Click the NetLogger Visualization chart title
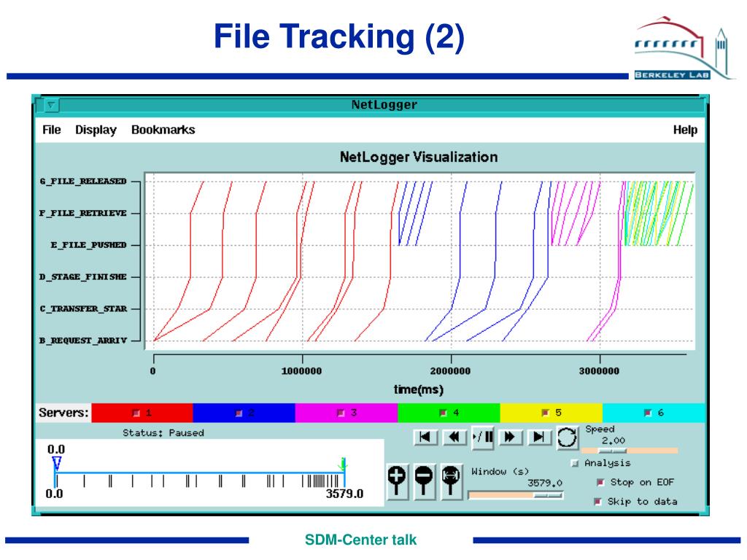 click(419, 157)
